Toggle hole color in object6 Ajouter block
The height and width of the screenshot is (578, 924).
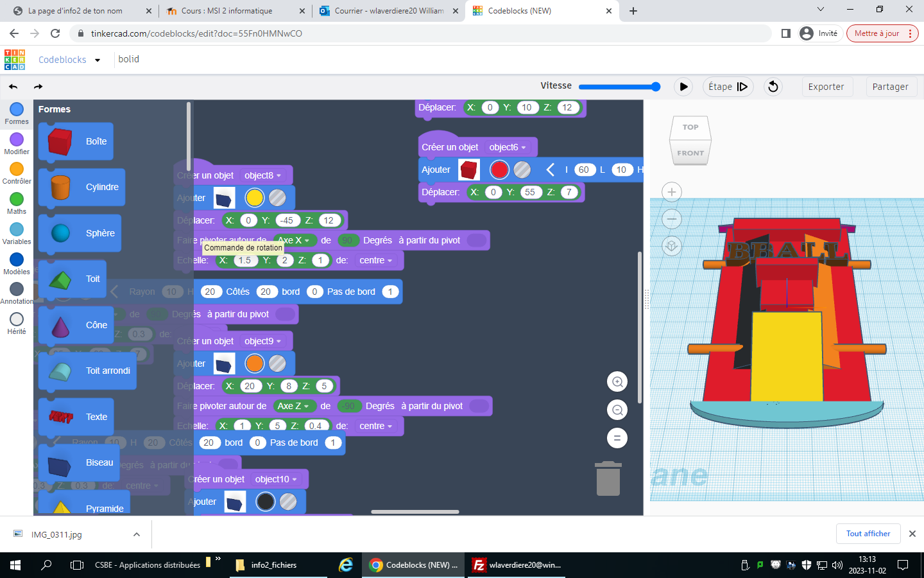522,170
